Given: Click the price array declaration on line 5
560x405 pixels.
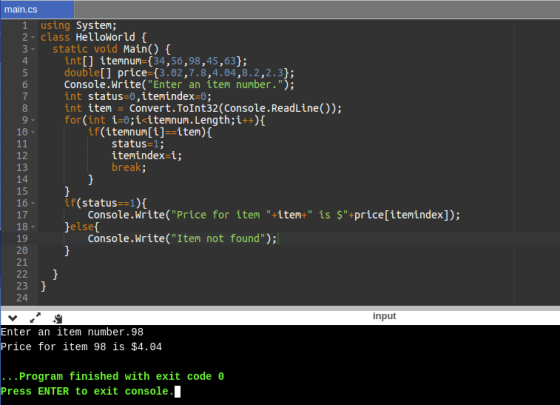Looking at the screenshot, I should (x=179, y=72).
